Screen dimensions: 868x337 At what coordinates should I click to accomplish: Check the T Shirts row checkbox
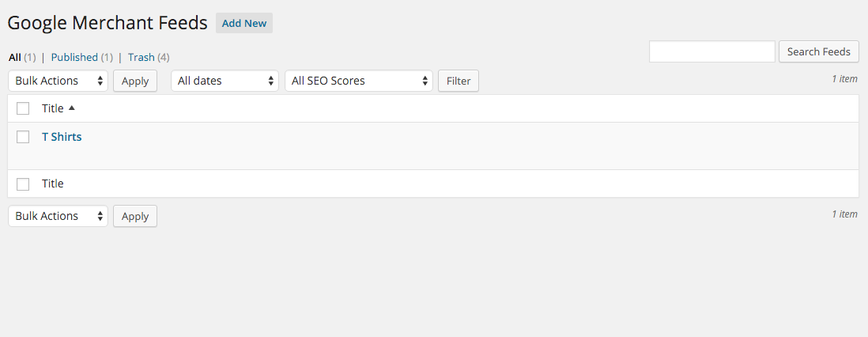point(23,137)
